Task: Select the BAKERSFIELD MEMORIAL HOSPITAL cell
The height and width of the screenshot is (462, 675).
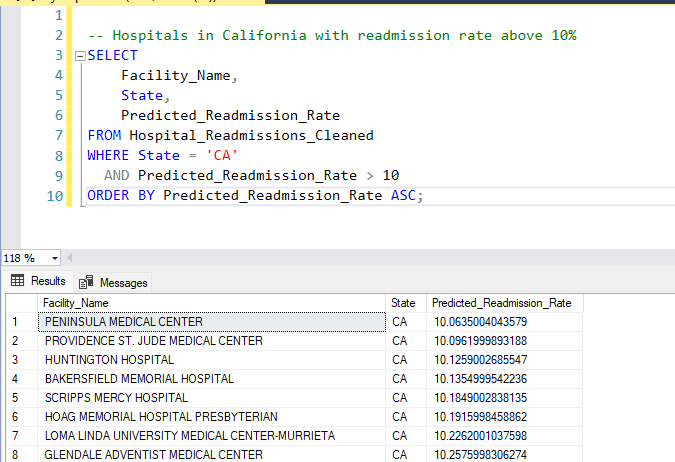Action: (x=212, y=379)
